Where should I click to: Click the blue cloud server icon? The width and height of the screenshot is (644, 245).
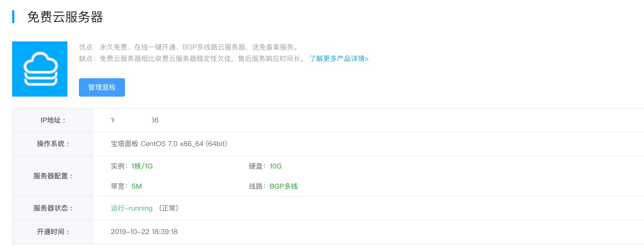pos(40,69)
